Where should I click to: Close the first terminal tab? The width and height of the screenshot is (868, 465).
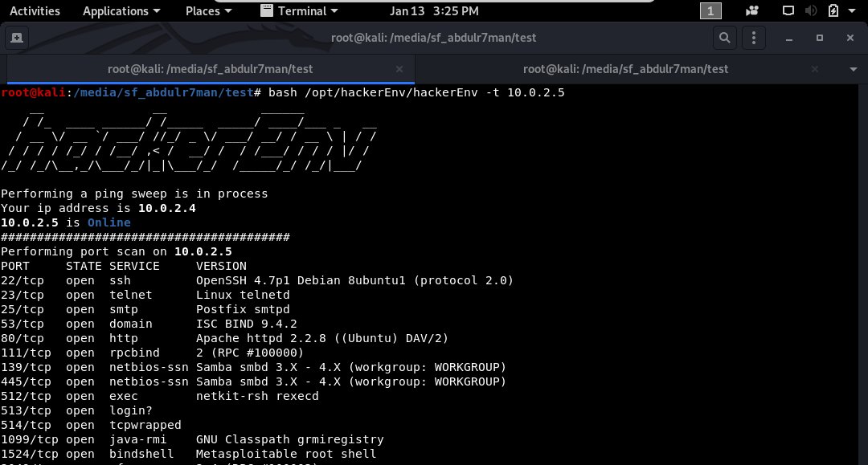click(399, 69)
